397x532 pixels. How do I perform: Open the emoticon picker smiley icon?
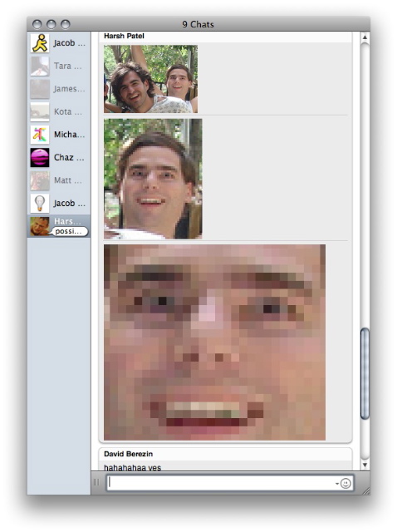click(346, 483)
